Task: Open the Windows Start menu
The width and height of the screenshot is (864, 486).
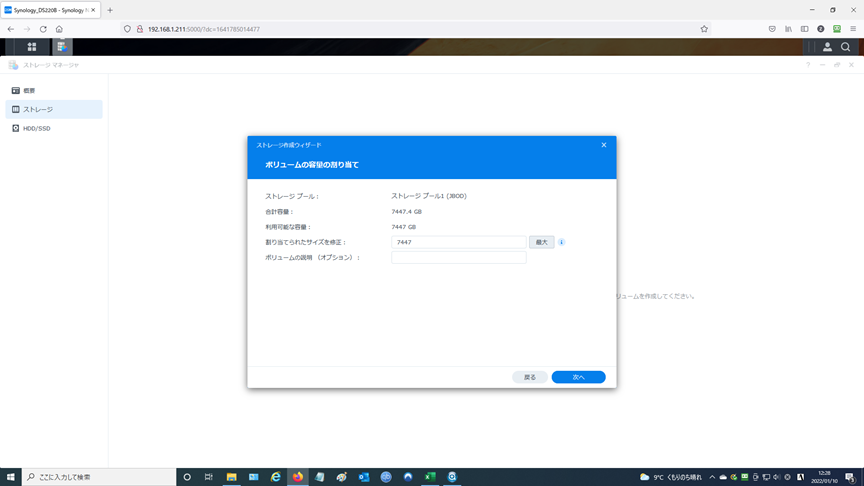Action: (x=10, y=477)
